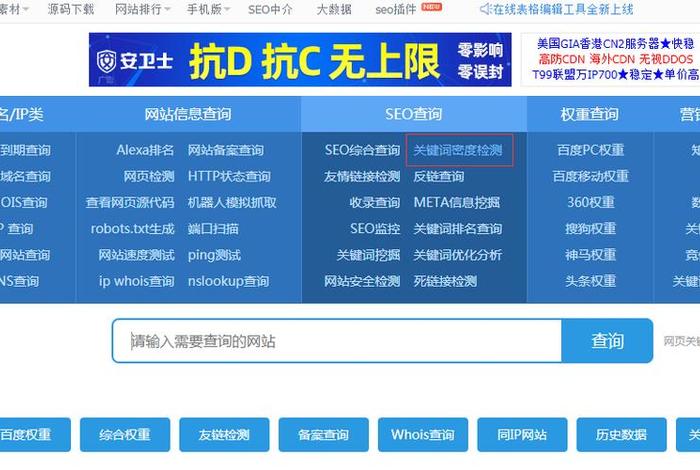This screenshot has height=470, width=700.
Task: Open 网站备案查询 tool
Action: [x=225, y=150]
